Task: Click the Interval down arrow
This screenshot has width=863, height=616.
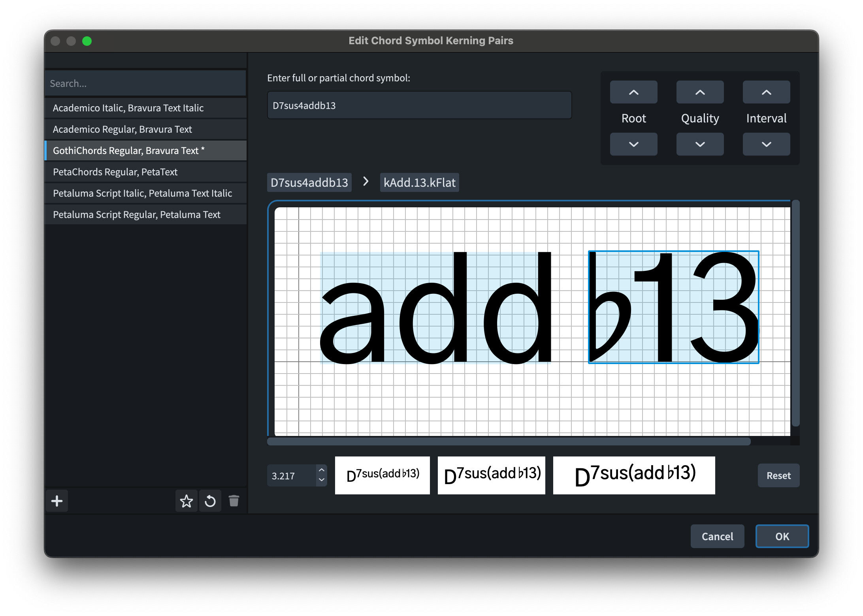Action: pos(766,144)
